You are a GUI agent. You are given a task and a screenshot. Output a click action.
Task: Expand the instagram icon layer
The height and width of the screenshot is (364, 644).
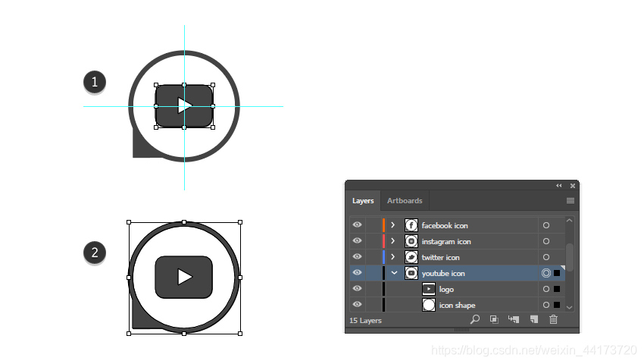[393, 241]
